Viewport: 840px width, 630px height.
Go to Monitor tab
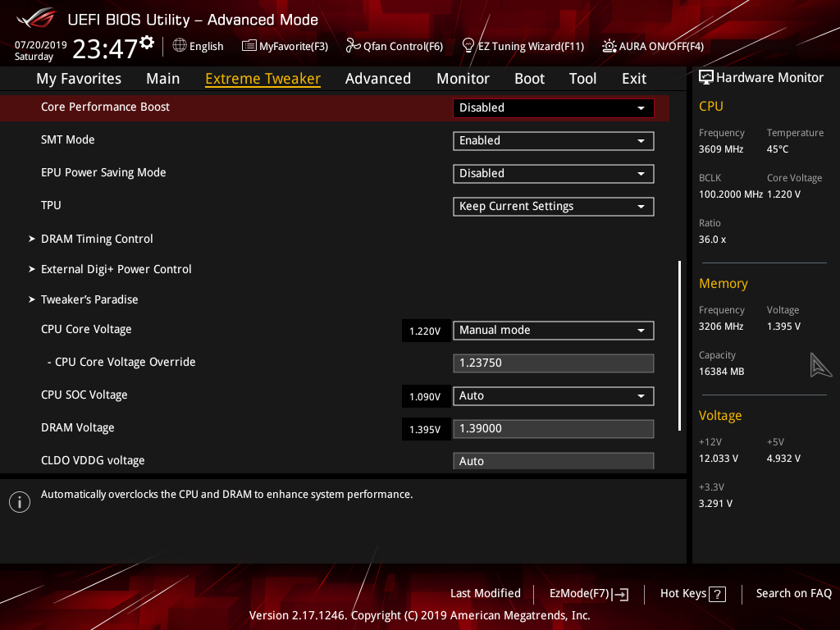click(x=463, y=79)
